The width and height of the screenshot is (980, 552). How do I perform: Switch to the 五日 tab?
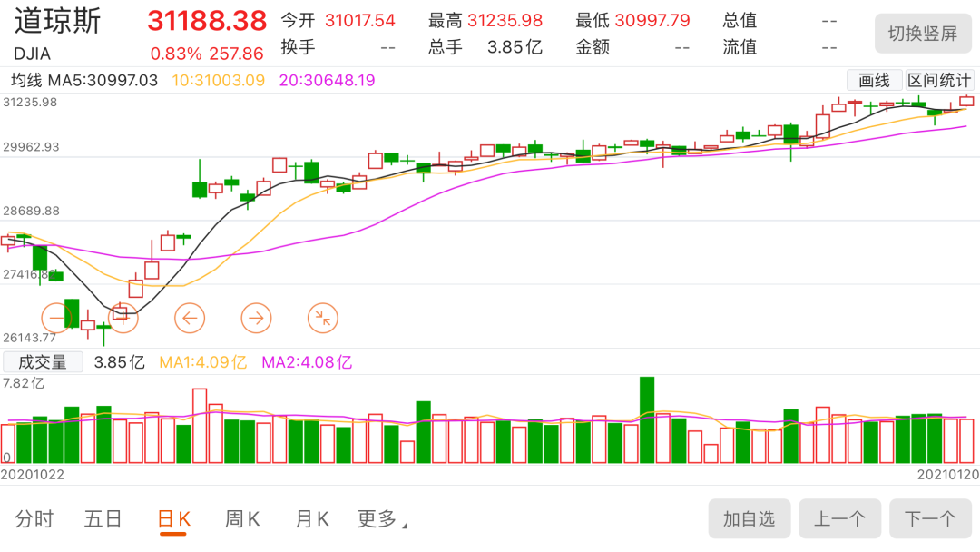point(103,519)
